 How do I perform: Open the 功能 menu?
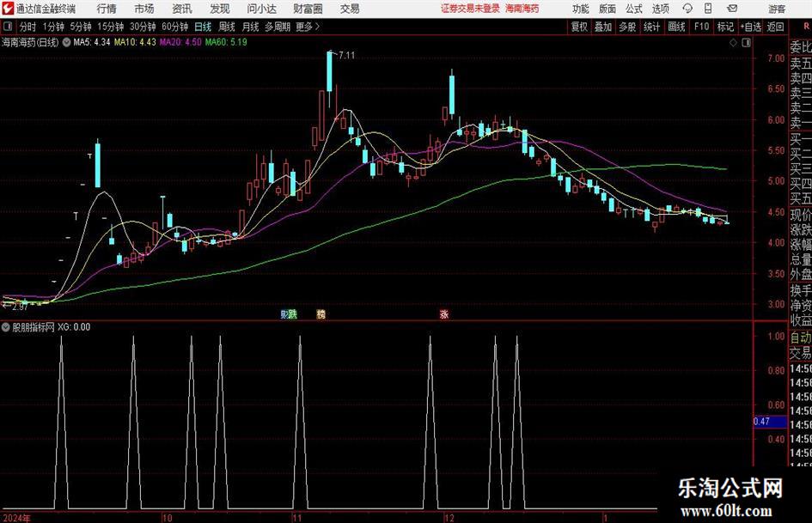(581, 9)
